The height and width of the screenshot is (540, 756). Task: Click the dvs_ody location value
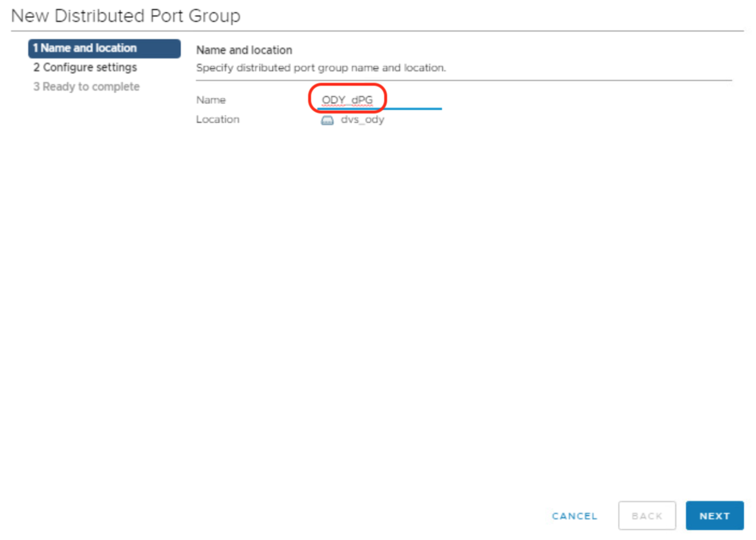[362, 120]
